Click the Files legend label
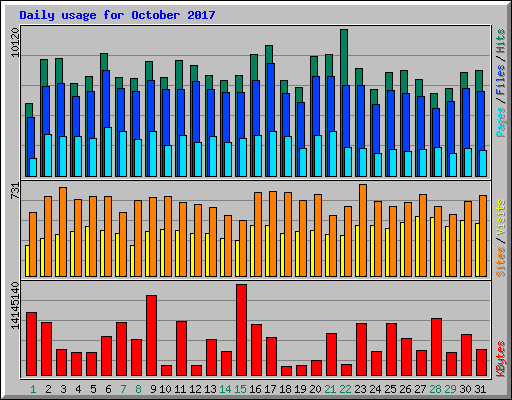This screenshot has height=400, width=512. [x=501, y=80]
